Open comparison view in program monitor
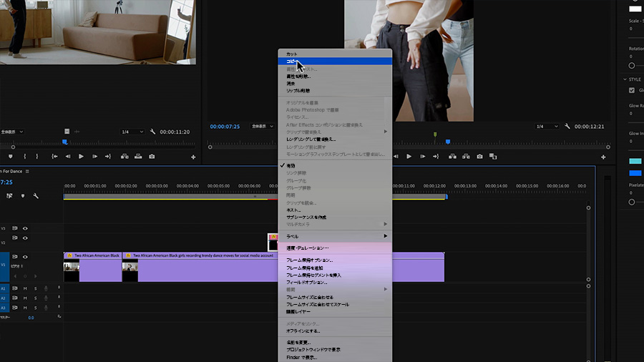The height and width of the screenshot is (362, 644). coord(493,157)
